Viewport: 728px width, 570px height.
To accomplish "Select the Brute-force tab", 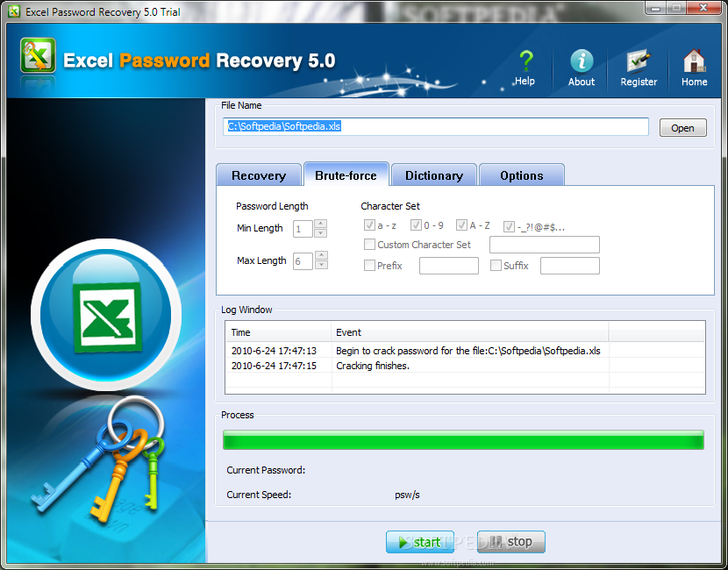I will [346, 175].
